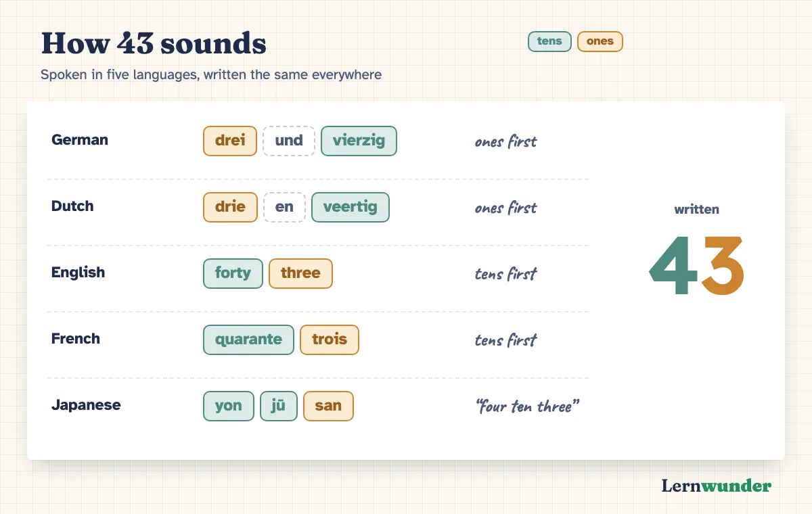
Task: Select the "und" connector chip
Action: (x=289, y=141)
